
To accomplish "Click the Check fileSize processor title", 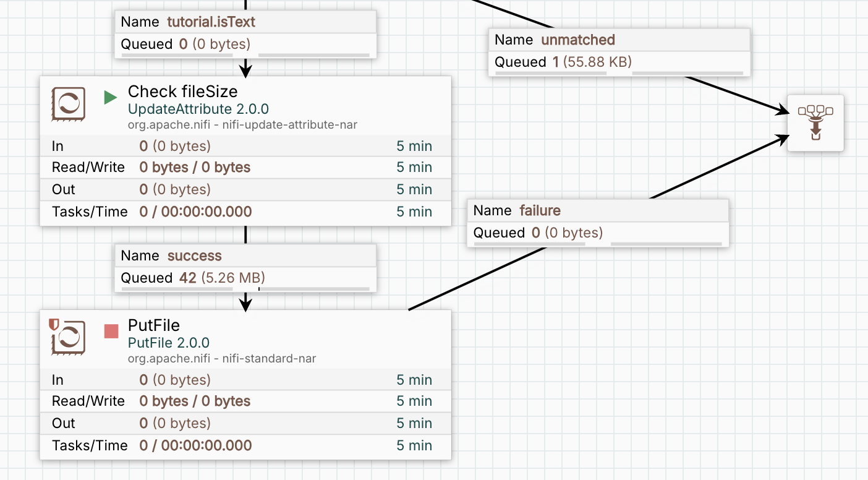I will (182, 92).
